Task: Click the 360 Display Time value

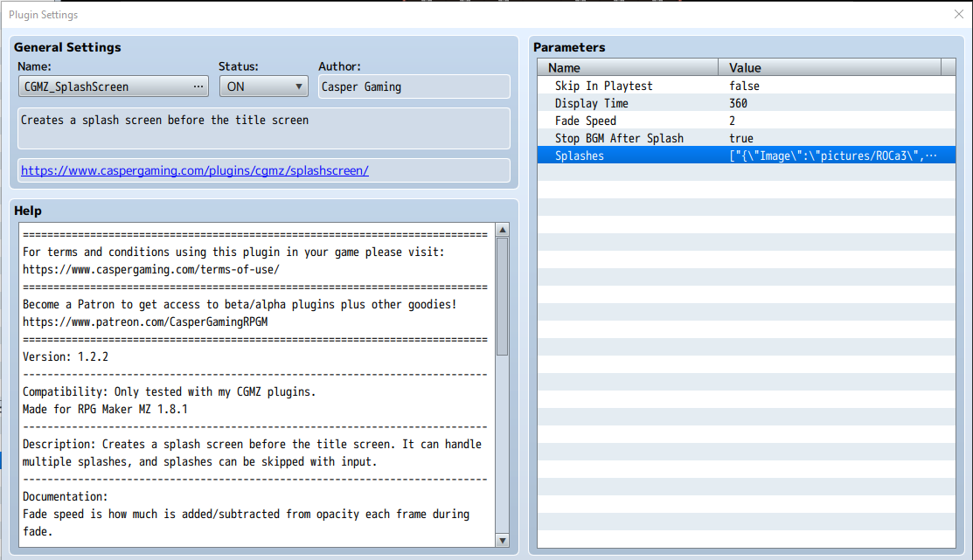Action: pos(738,103)
